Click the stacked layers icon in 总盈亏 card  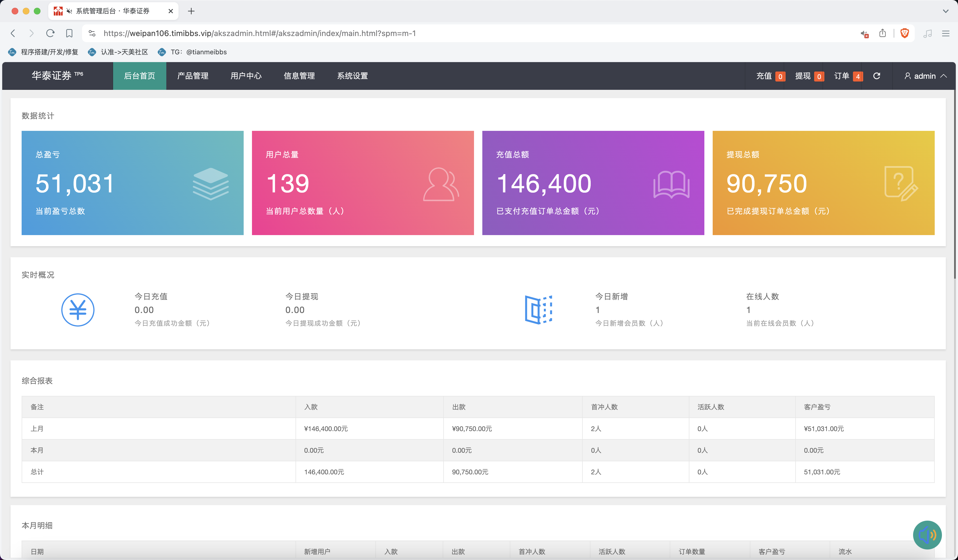click(211, 184)
